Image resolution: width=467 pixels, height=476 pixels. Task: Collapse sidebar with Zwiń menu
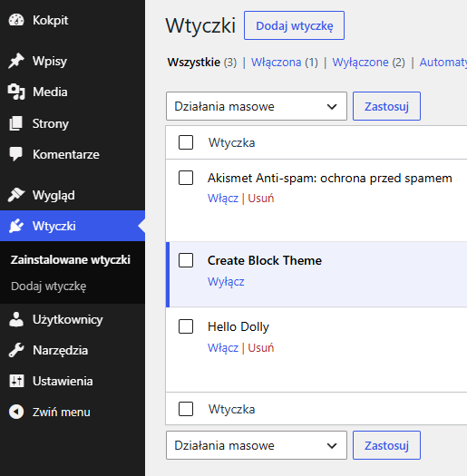coord(73,412)
